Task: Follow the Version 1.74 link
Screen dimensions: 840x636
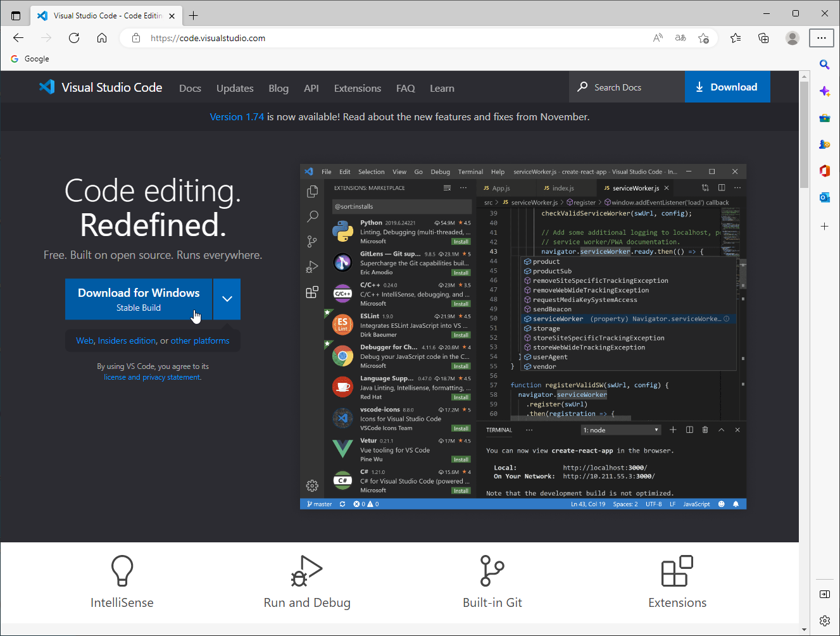Action: pos(237,117)
